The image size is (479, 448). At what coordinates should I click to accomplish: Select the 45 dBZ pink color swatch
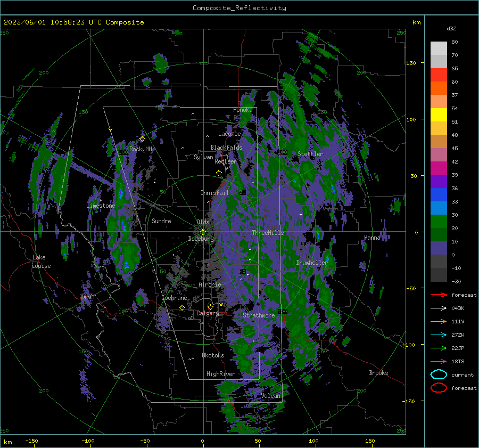pyautogui.click(x=439, y=154)
